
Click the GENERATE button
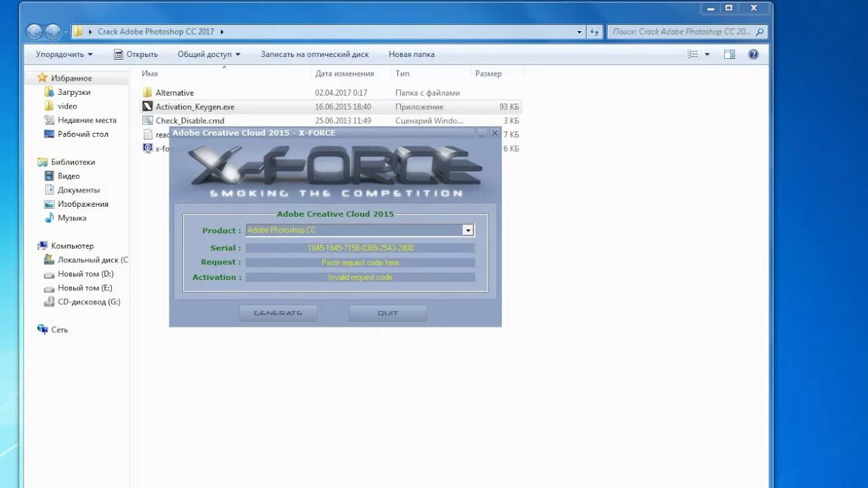pyautogui.click(x=278, y=313)
